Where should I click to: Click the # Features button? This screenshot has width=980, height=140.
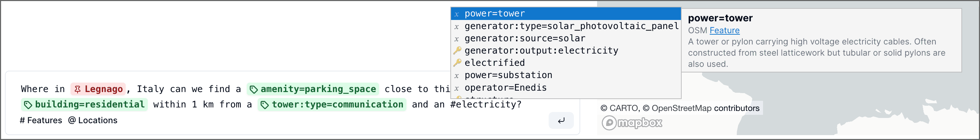pyautogui.click(x=41, y=120)
